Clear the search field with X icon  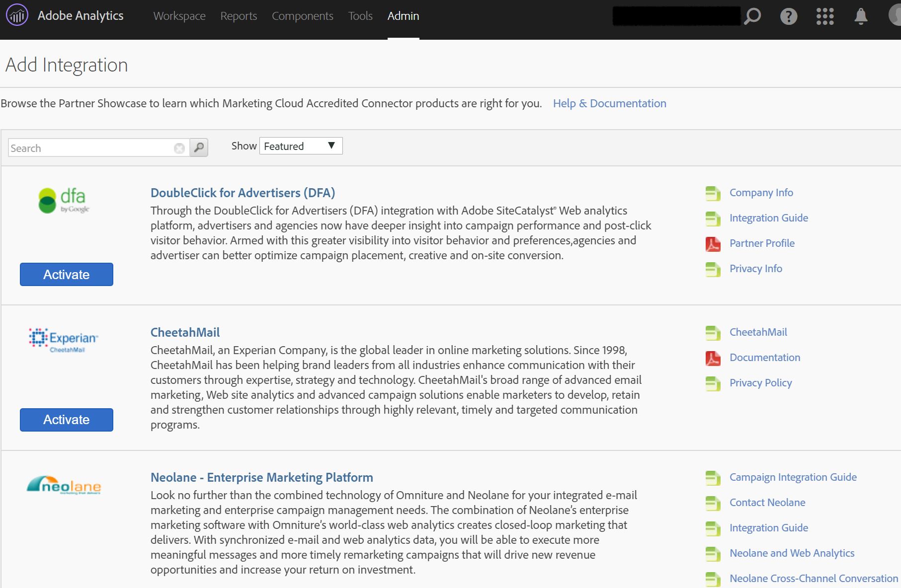(x=179, y=148)
